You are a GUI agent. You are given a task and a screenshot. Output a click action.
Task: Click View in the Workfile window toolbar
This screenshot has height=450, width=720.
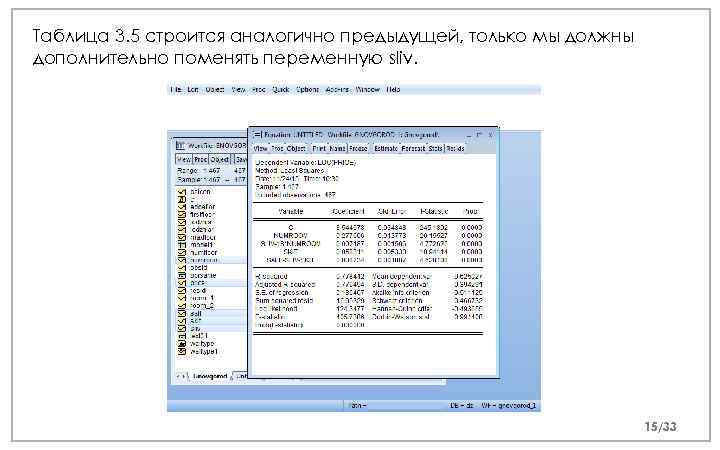point(184,159)
